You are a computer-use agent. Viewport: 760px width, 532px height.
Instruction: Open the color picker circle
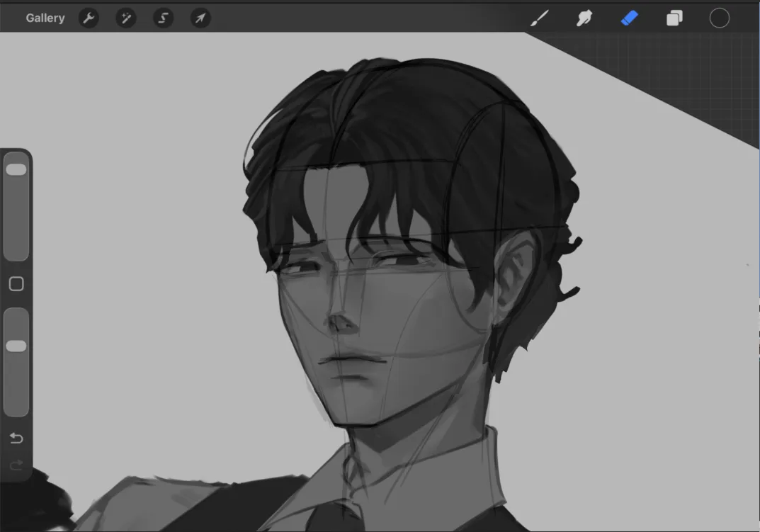click(720, 18)
